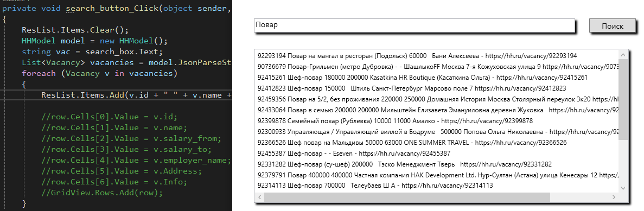Click comment line row.Cells[4].Value = v.employer_name
644x211 pixels.
click(136, 160)
